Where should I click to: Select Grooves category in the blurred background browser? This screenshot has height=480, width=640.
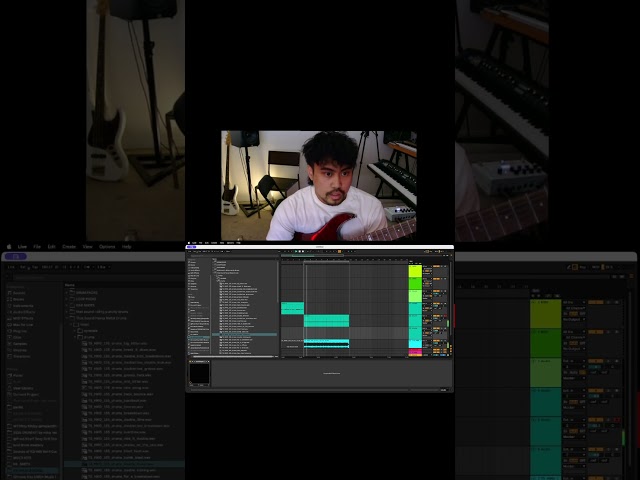pos(17,350)
